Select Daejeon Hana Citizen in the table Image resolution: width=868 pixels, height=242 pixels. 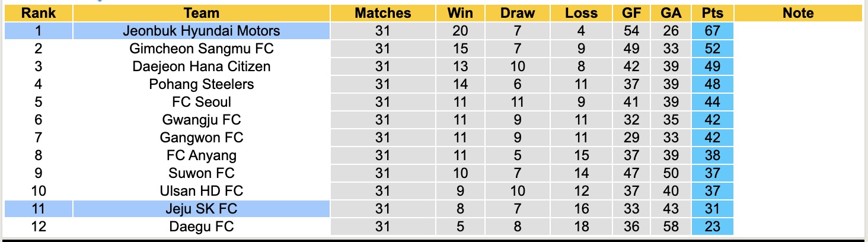click(202, 66)
